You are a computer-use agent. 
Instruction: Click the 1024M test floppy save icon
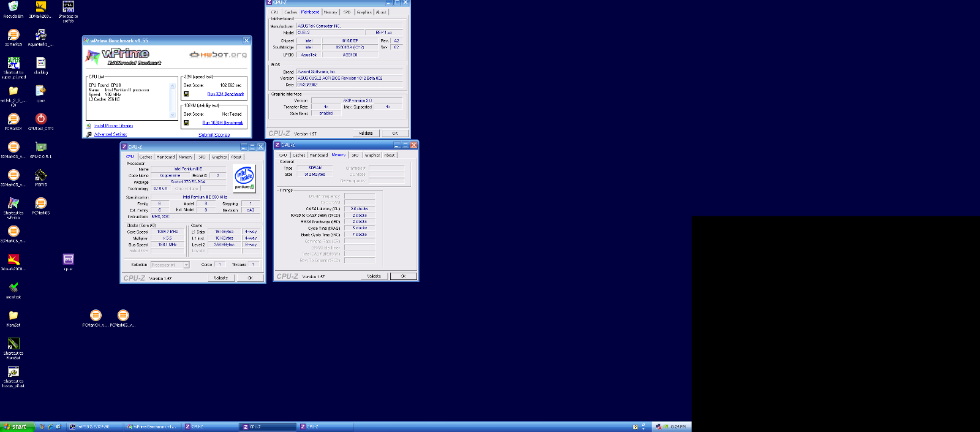tap(186, 123)
